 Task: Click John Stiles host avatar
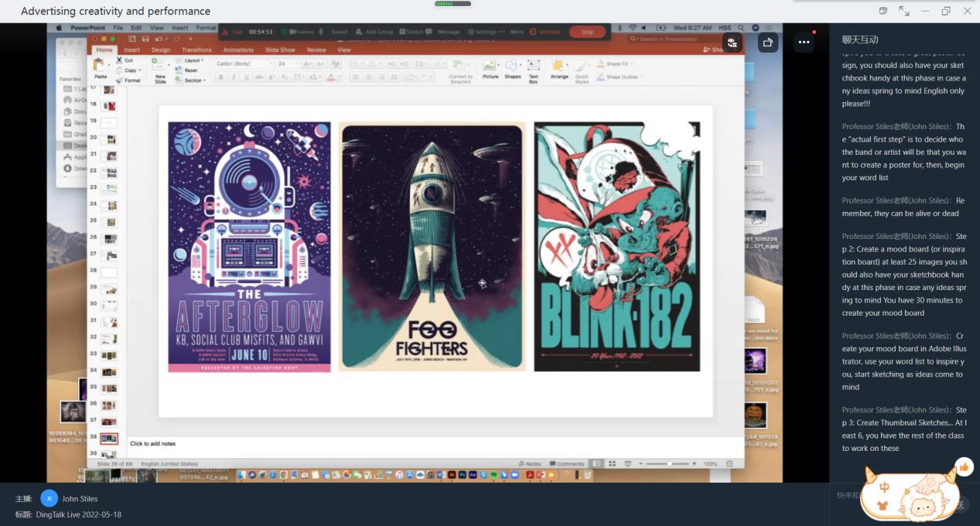(49, 499)
